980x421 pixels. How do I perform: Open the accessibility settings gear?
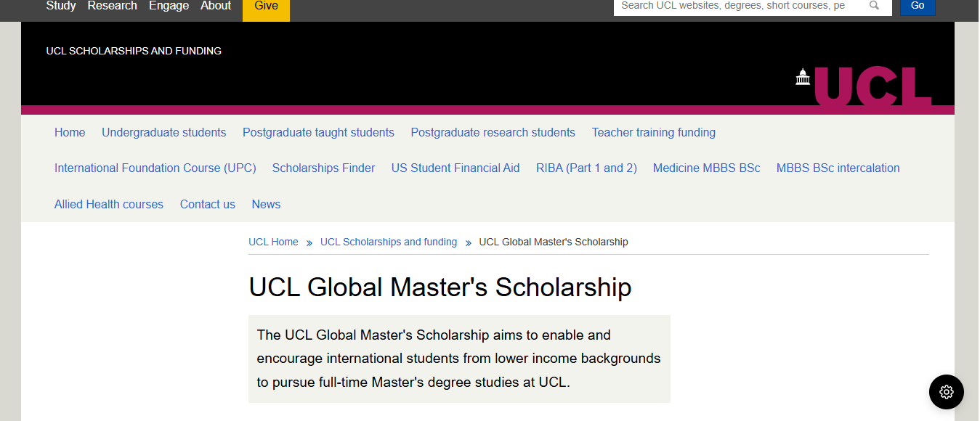(x=946, y=392)
